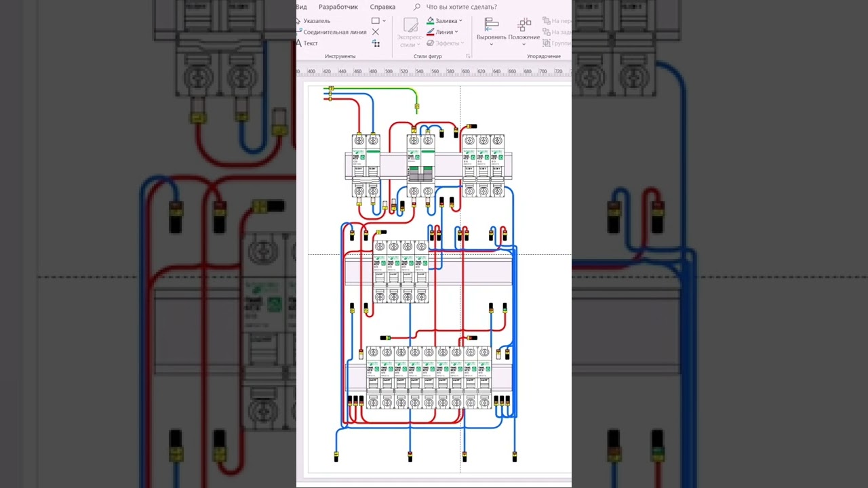Open the Линия line dropdown

tap(442, 32)
